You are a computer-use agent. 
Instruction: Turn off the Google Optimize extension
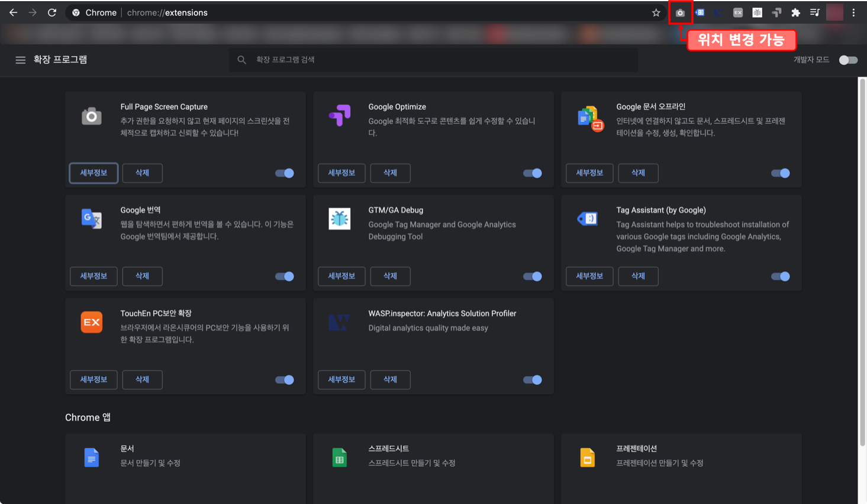[533, 173]
